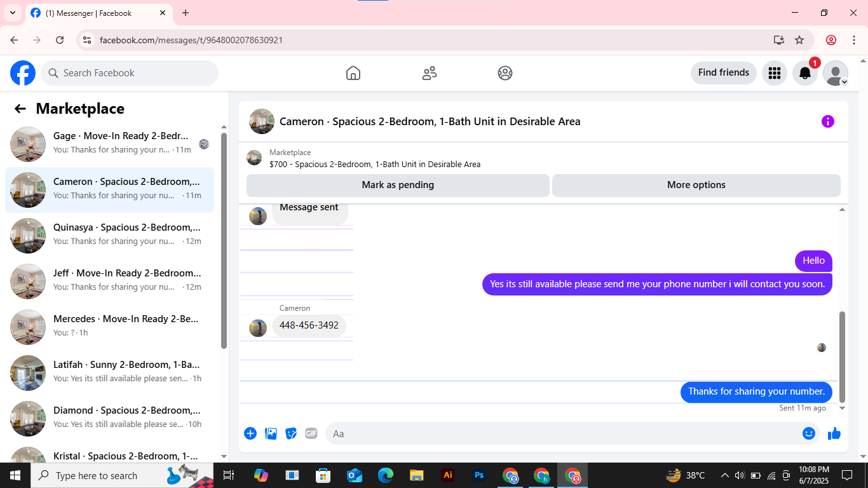Image resolution: width=868 pixels, height=488 pixels.
Task: Click the browser address bar URL
Action: point(191,40)
